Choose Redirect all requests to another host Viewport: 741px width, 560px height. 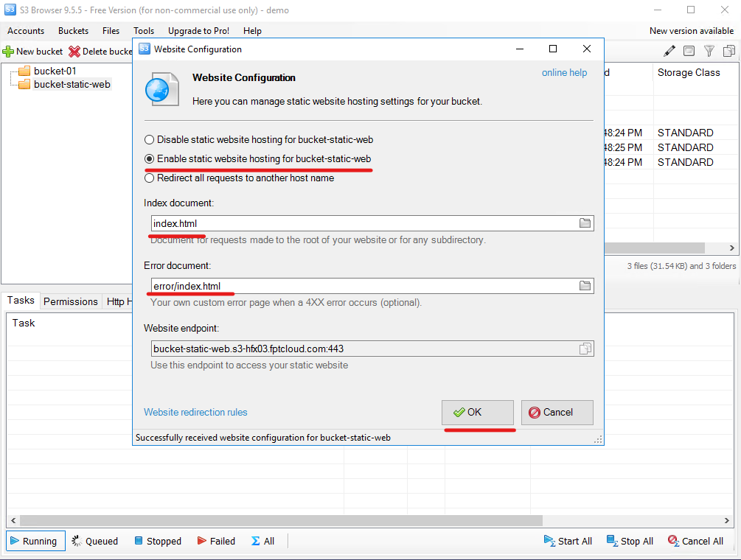[x=150, y=178]
